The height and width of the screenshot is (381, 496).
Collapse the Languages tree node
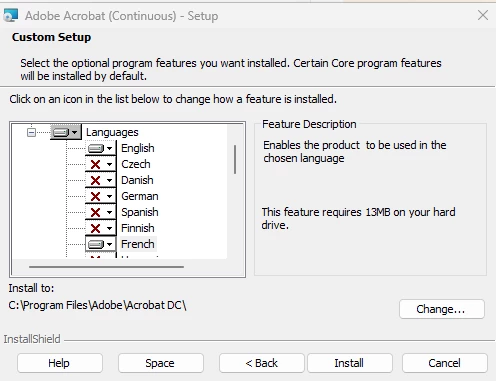[31, 133]
